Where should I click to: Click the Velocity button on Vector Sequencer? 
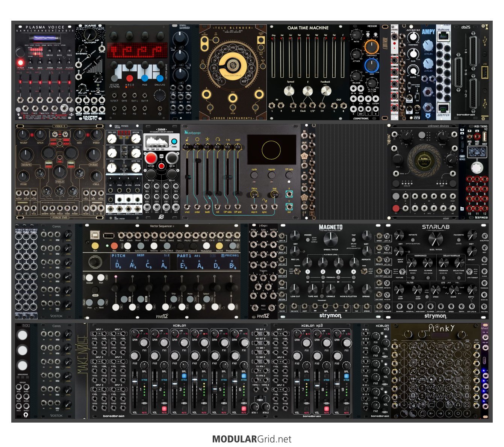click(154, 246)
